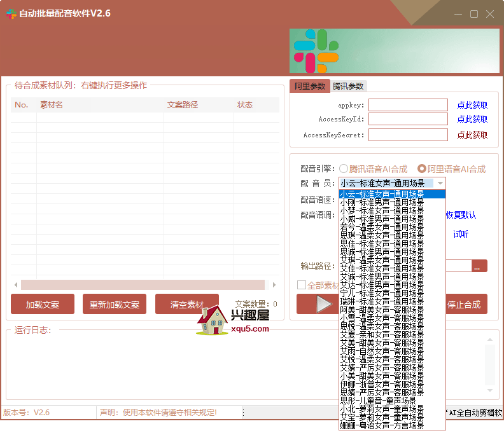Select 艾达-标准男声-通用场景 option
The width and height of the screenshot is (504, 433).
pos(393,285)
